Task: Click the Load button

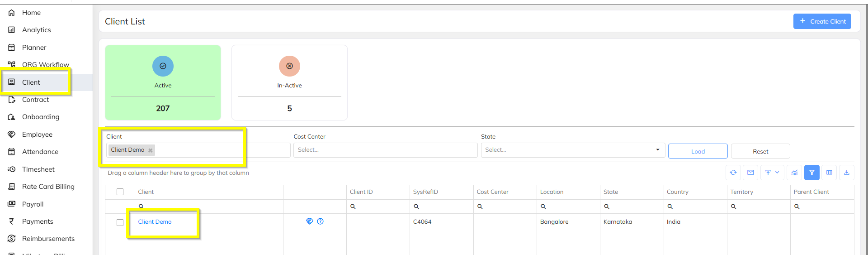Action: [x=698, y=151]
